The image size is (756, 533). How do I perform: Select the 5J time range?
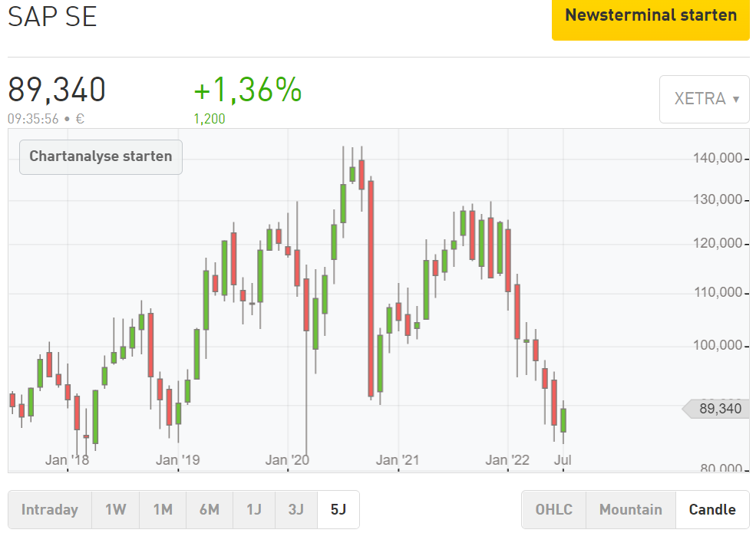338,509
